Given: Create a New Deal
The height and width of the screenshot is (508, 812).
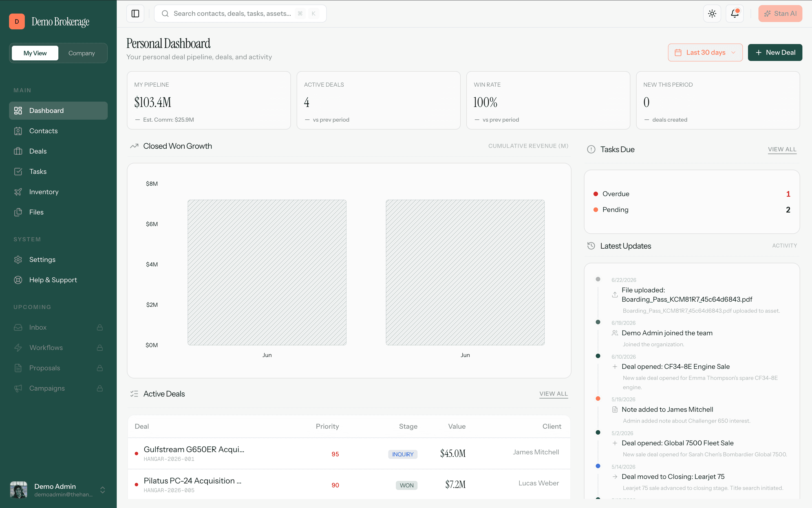Looking at the screenshot, I should (775, 52).
